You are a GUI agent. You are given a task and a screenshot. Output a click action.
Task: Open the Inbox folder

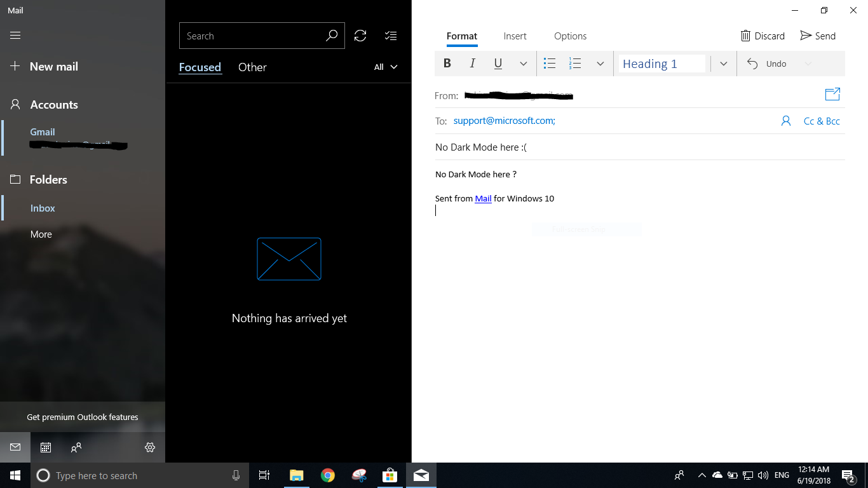coord(43,208)
